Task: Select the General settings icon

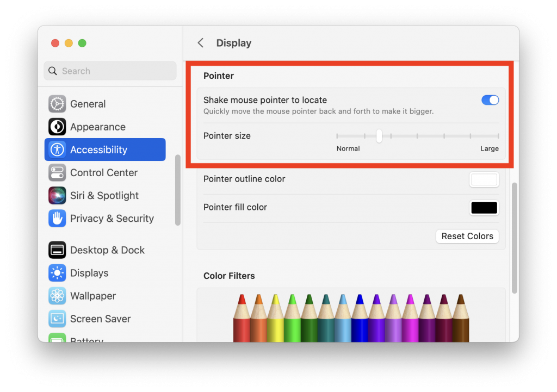Action: click(57, 103)
